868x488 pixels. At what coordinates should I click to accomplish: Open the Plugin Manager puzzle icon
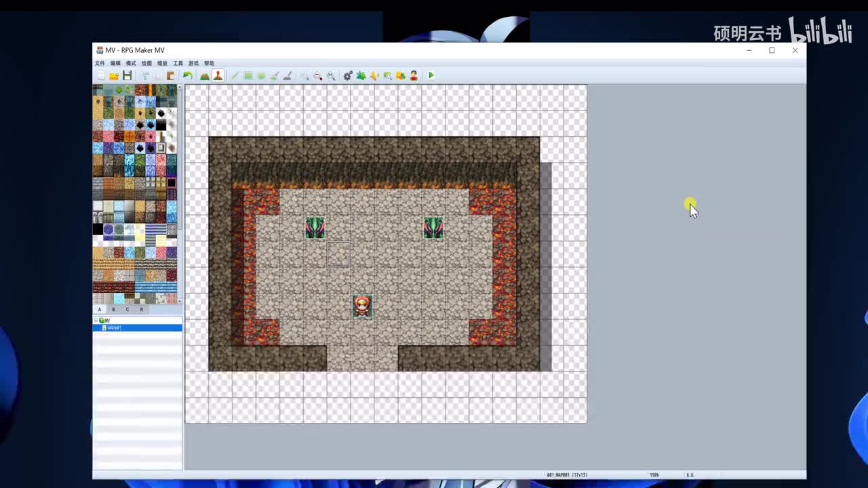tap(361, 76)
